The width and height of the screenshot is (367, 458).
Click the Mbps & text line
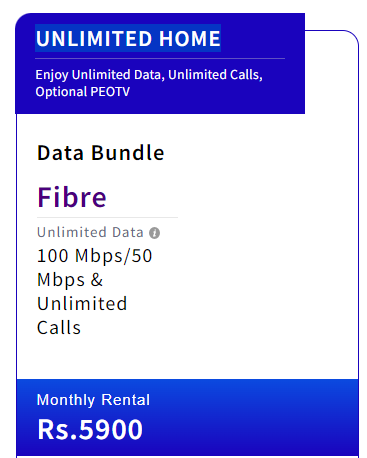(70, 280)
